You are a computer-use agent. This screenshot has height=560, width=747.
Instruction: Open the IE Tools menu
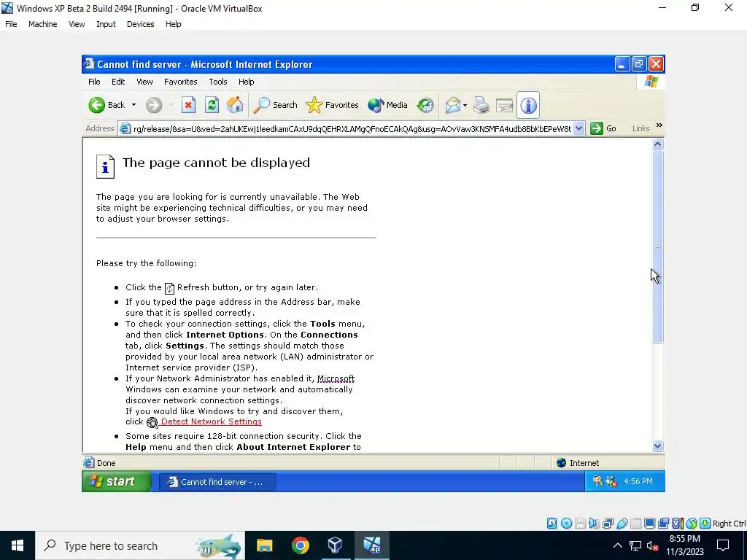click(217, 82)
